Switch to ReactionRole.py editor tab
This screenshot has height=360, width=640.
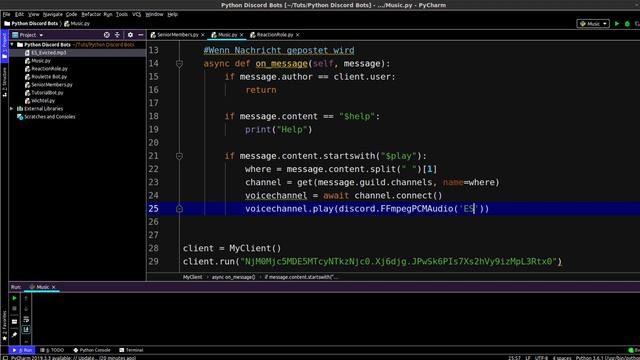click(x=275, y=35)
